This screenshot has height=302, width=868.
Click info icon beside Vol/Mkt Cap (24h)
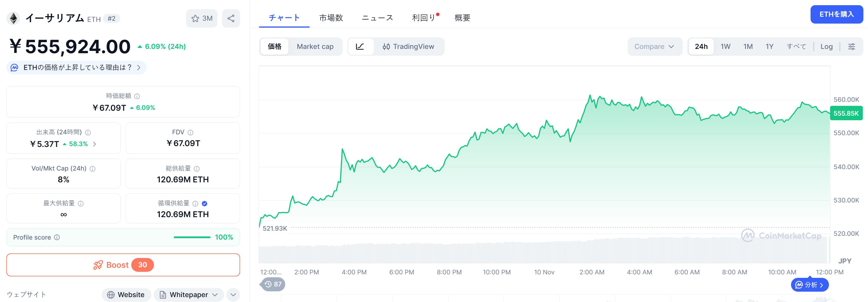(93, 169)
